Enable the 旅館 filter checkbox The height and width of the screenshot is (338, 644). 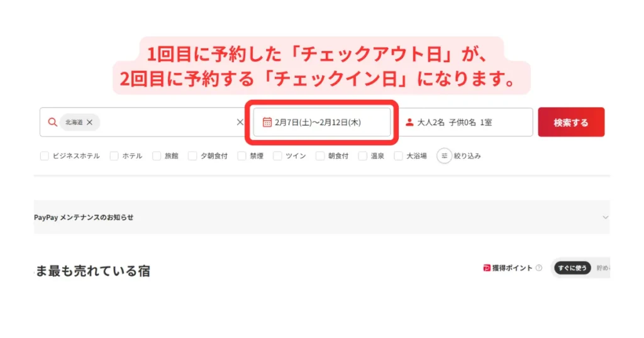coord(157,156)
